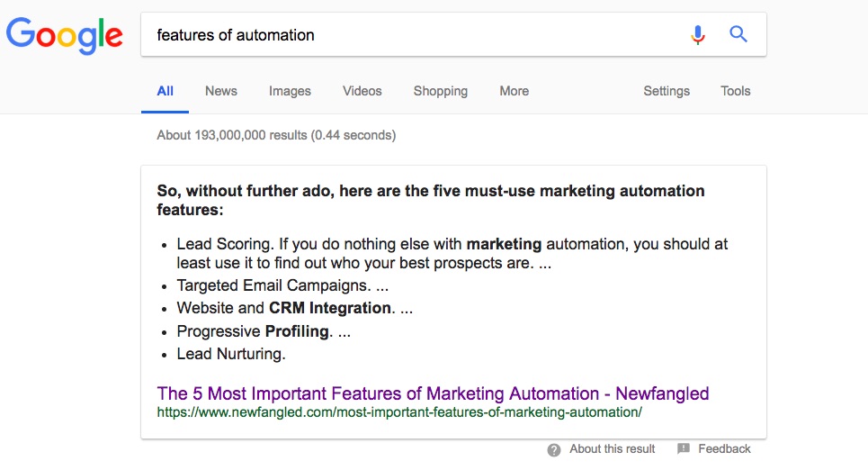The width and height of the screenshot is (868, 470).
Task: Open the More search categories dropdown
Action: tap(514, 91)
